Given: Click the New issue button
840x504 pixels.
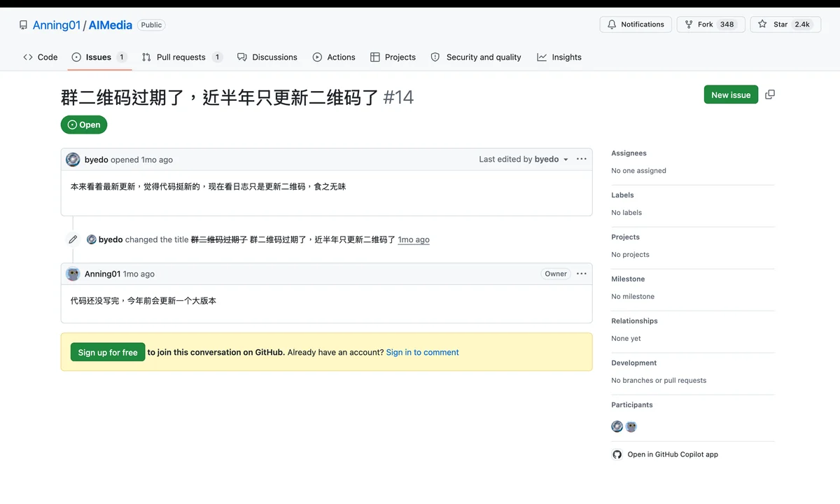Looking at the screenshot, I should [731, 94].
